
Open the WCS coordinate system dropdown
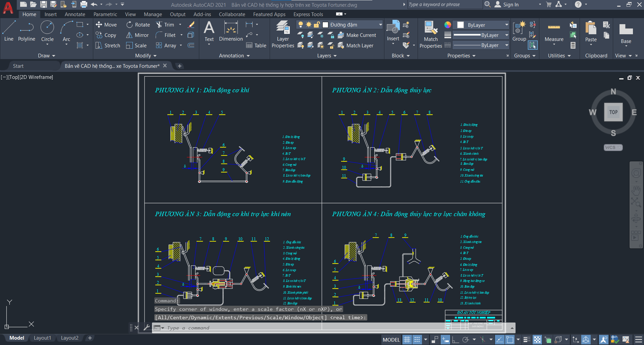tap(613, 147)
